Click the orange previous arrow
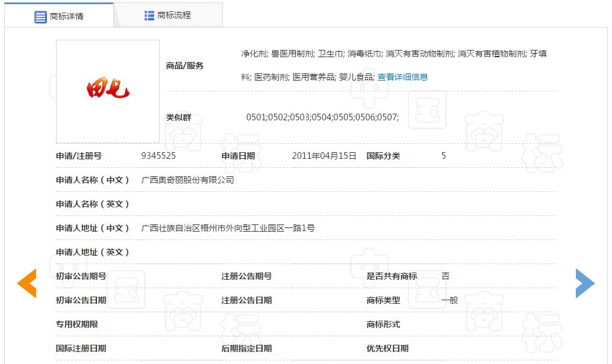The width and height of the screenshot is (612, 364). tap(27, 283)
